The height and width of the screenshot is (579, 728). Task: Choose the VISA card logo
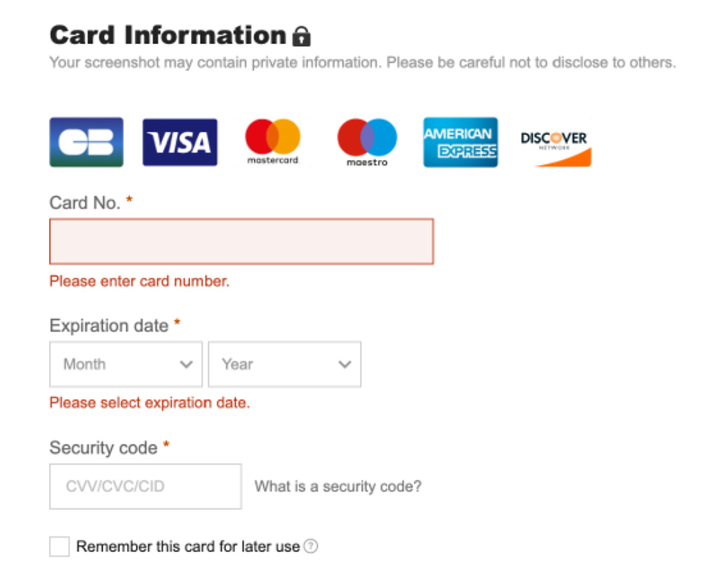click(180, 143)
